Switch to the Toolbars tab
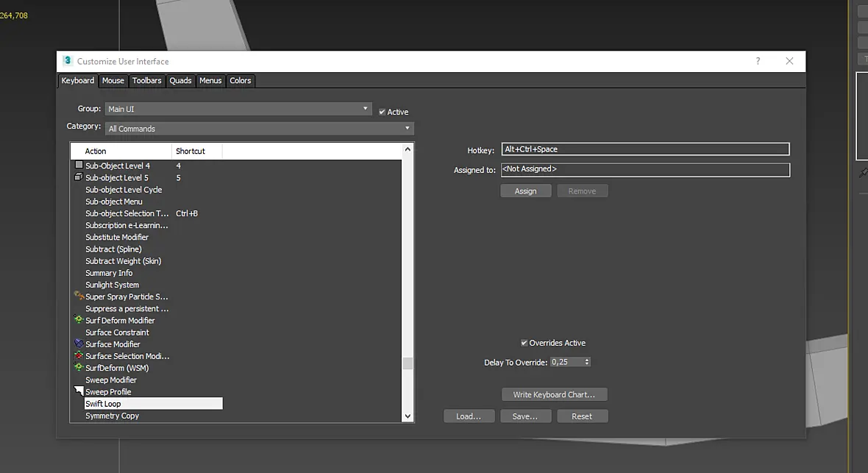868x473 pixels. click(146, 80)
